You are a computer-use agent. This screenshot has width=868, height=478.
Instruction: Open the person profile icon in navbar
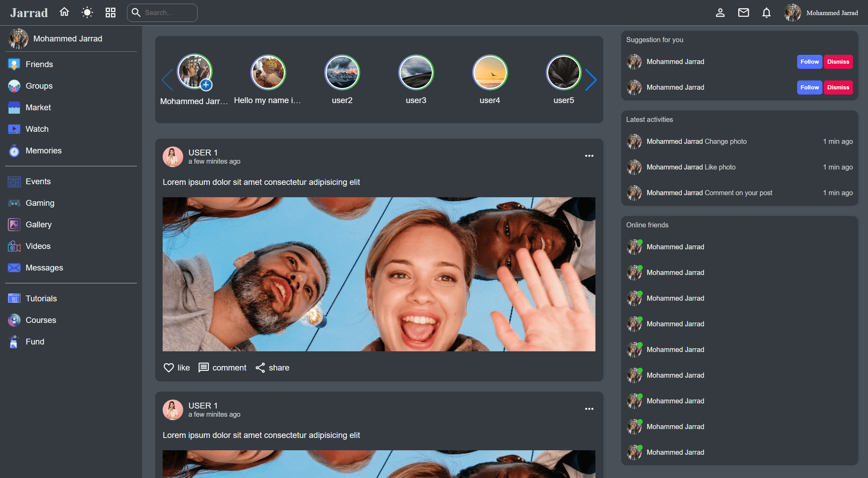(720, 13)
